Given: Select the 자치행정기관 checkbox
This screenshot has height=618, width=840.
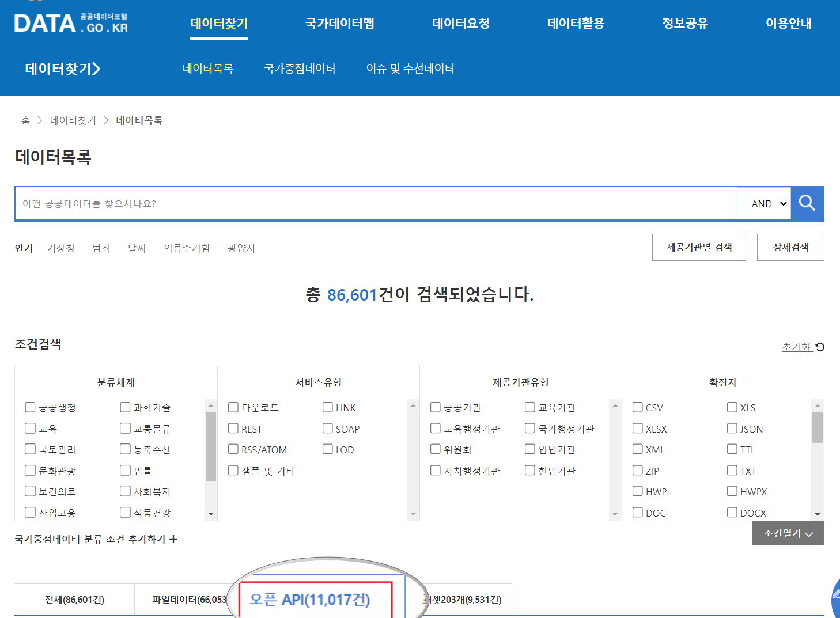Looking at the screenshot, I should (x=436, y=470).
